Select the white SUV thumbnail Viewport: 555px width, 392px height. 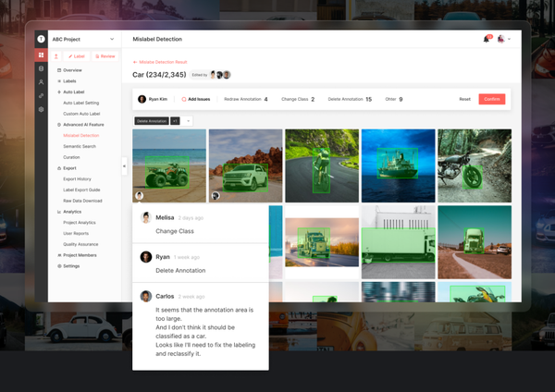pos(246,165)
